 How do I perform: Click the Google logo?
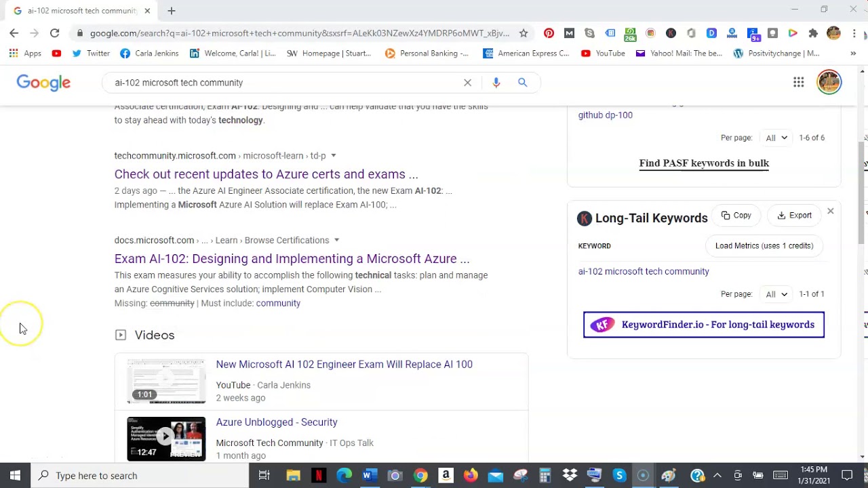[43, 83]
